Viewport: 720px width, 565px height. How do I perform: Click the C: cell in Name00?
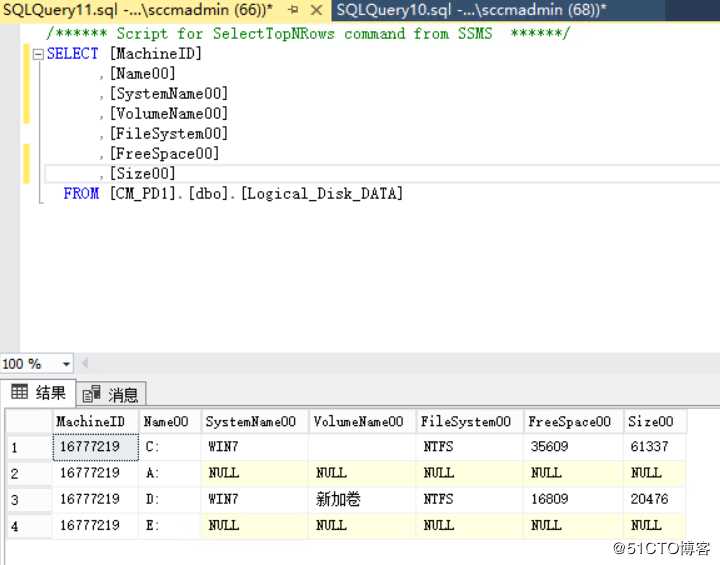[170, 447]
